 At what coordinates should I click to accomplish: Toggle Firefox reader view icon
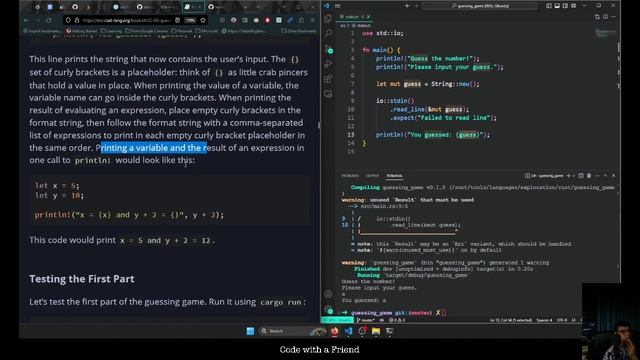178,20
